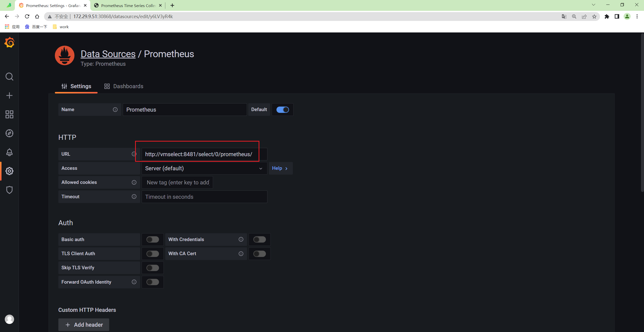The width and height of the screenshot is (644, 332).
Task: Open the Dashboards grid icon in sidebar
Action: click(x=9, y=114)
